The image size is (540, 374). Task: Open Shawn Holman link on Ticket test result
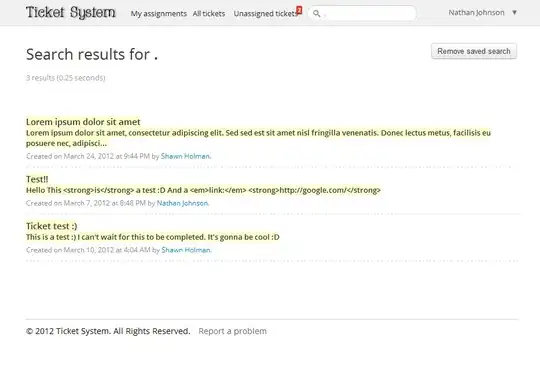(186, 250)
